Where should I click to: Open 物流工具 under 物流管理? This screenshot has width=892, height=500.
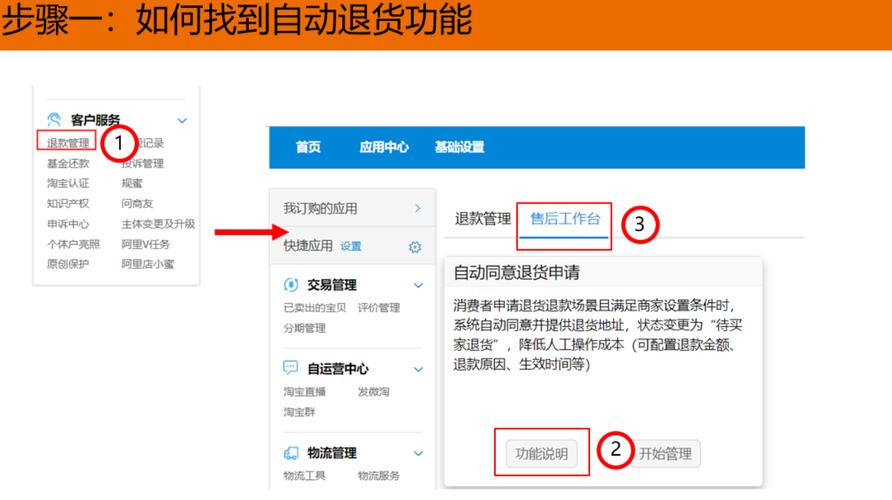coord(305,476)
